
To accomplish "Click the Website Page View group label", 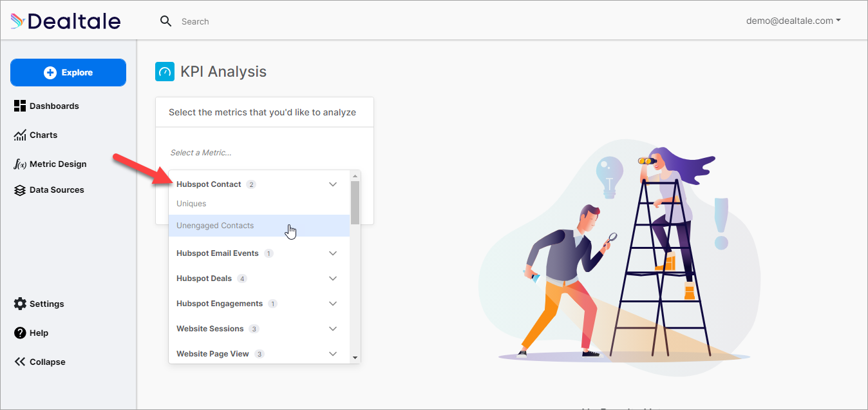I will click(212, 354).
